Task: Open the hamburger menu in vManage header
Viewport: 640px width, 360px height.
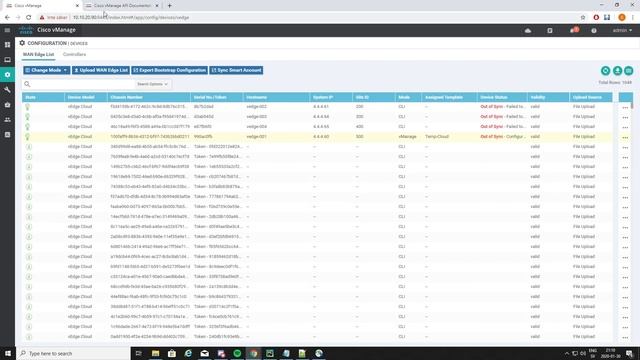Action: coord(7,30)
